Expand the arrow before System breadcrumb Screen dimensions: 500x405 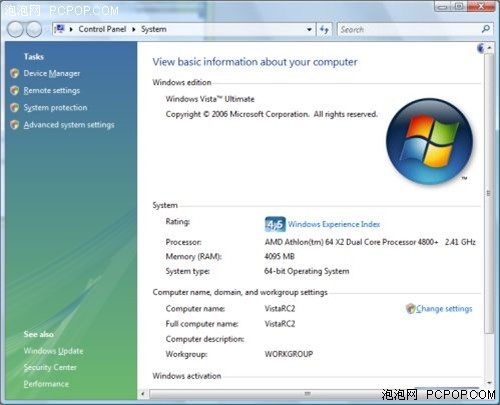(x=134, y=29)
